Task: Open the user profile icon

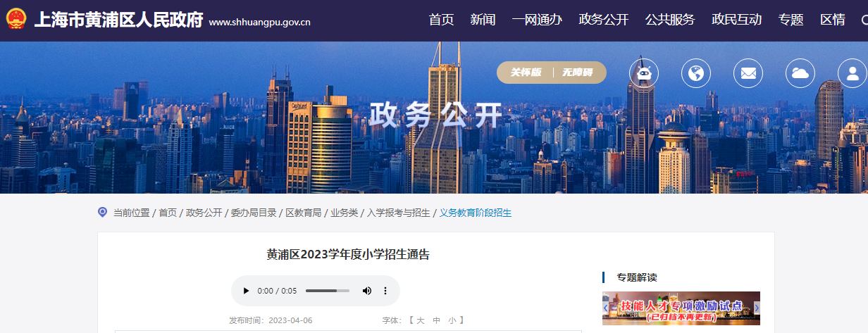Action: pyautogui.click(x=852, y=73)
